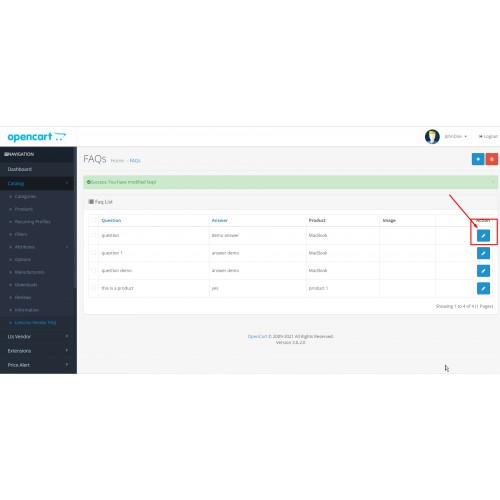The image size is (500, 500).
Task: Toggle the select-all checkbox in table header
Action: 94,220
